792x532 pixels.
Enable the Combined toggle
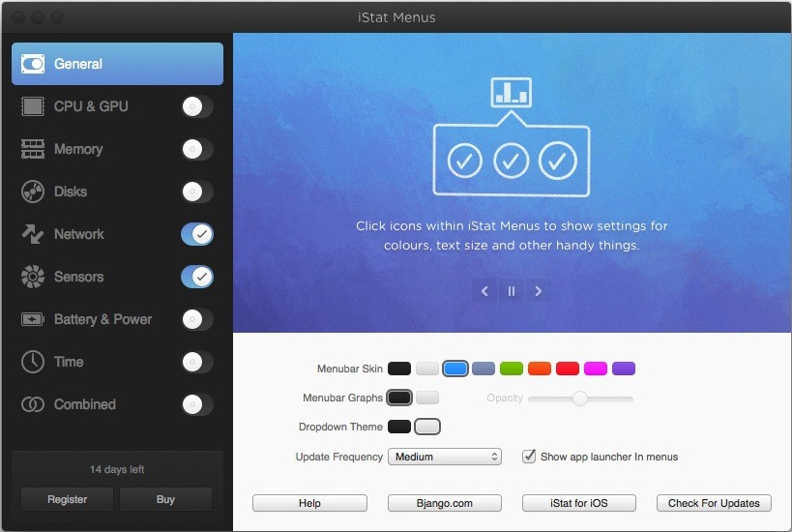197,404
